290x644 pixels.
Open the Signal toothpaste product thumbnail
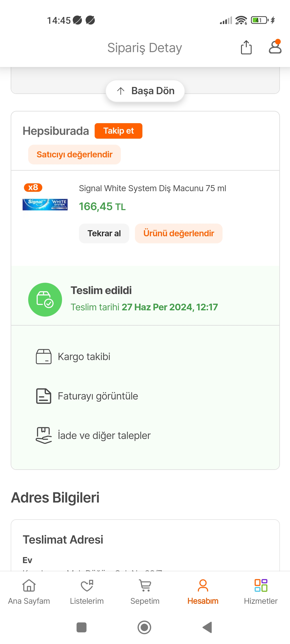[45, 204]
